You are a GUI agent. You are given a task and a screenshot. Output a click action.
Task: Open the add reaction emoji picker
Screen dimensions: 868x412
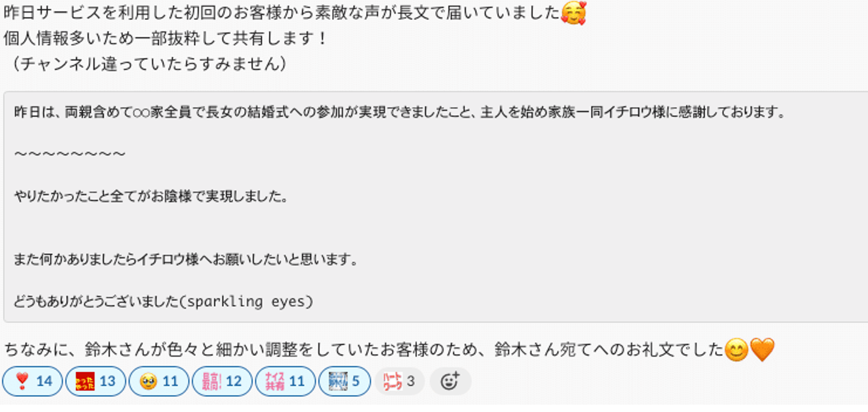[450, 381]
